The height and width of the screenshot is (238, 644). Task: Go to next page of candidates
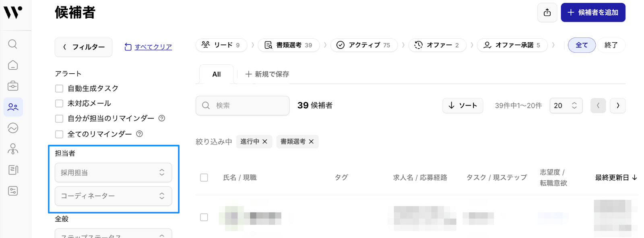(x=617, y=106)
